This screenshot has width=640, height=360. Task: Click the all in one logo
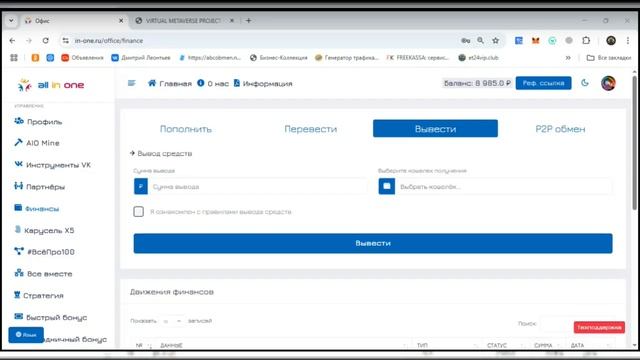point(51,85)
